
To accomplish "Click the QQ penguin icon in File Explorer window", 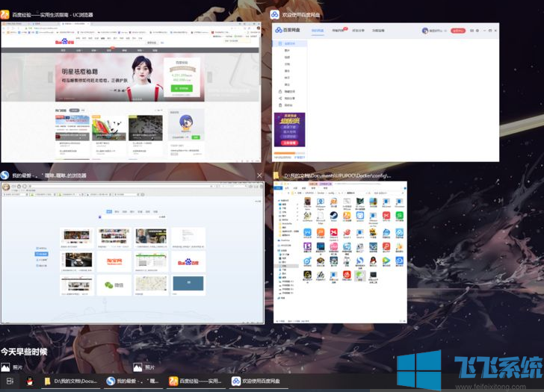I will tap(373, 261).
